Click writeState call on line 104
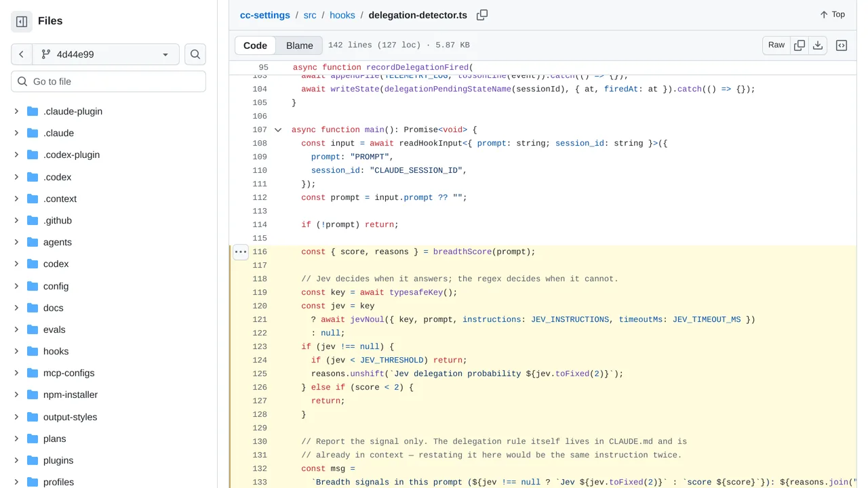 (355, 89)
